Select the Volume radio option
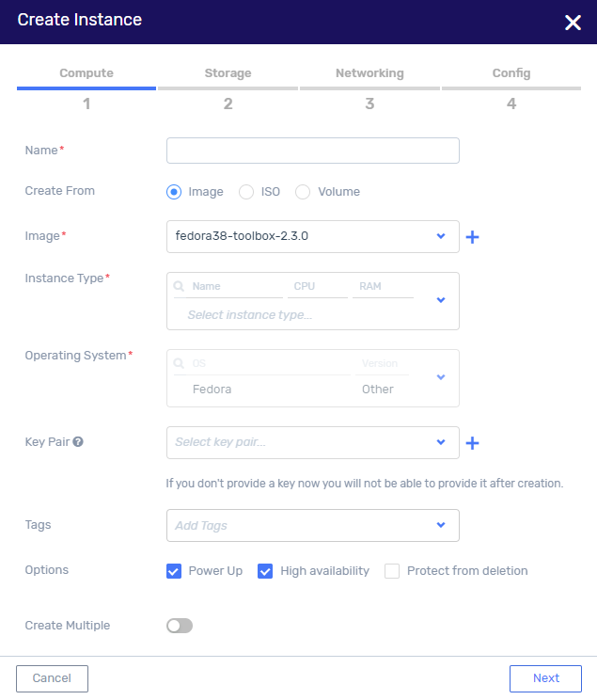Screen dimensions: 597x700 (303, 192)
